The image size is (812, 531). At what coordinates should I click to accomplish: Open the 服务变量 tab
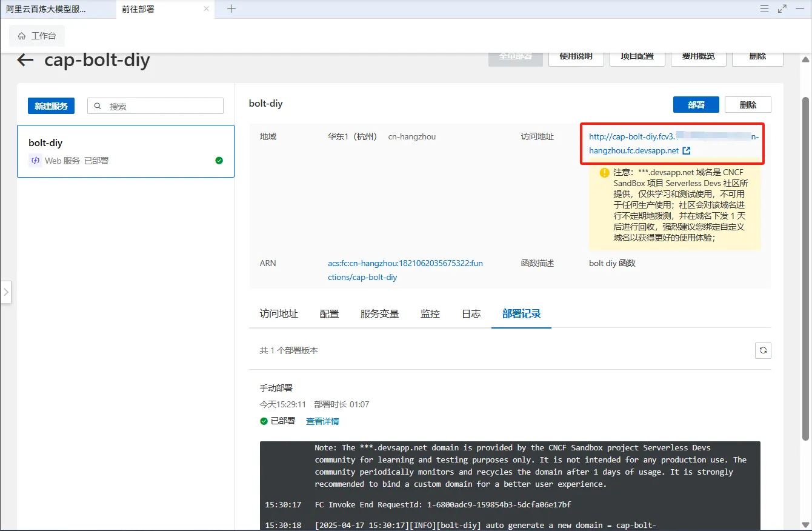coord(379,313)
